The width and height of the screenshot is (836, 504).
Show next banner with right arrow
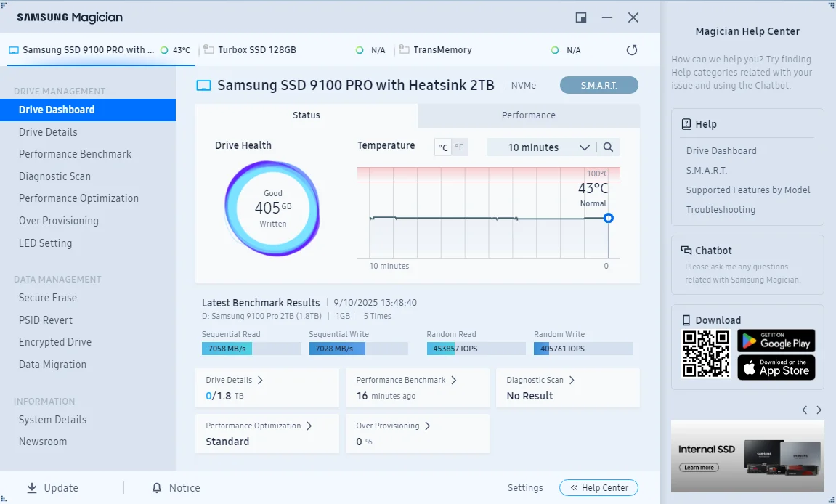pos(819,410)
